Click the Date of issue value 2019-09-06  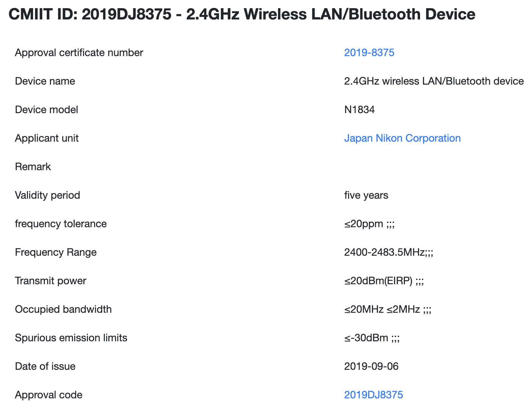[371, 366]
